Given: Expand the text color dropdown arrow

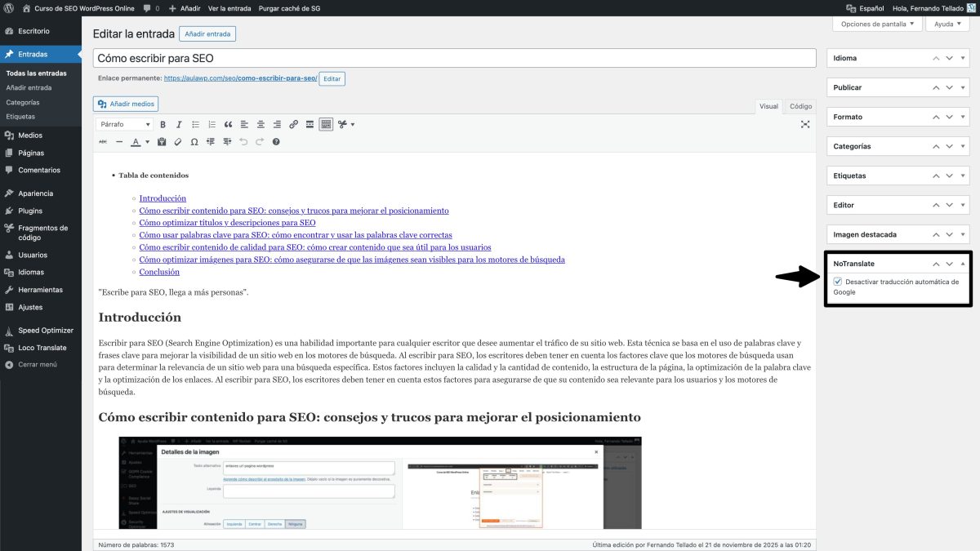Looking at the screenshot, I should pos(146,140).
